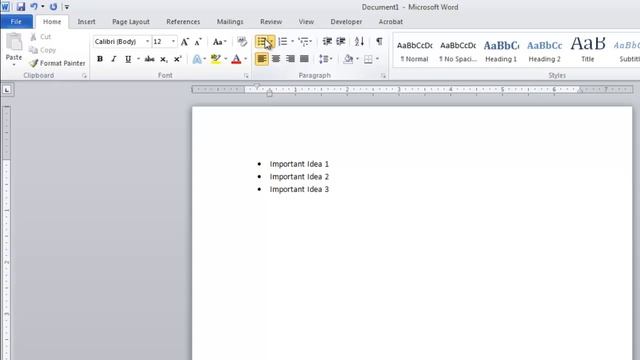Open Customize Quick Access Toolbar arrow
This screenshot has width=640, height=360.
pyautogui.click(x=67, y=7)
